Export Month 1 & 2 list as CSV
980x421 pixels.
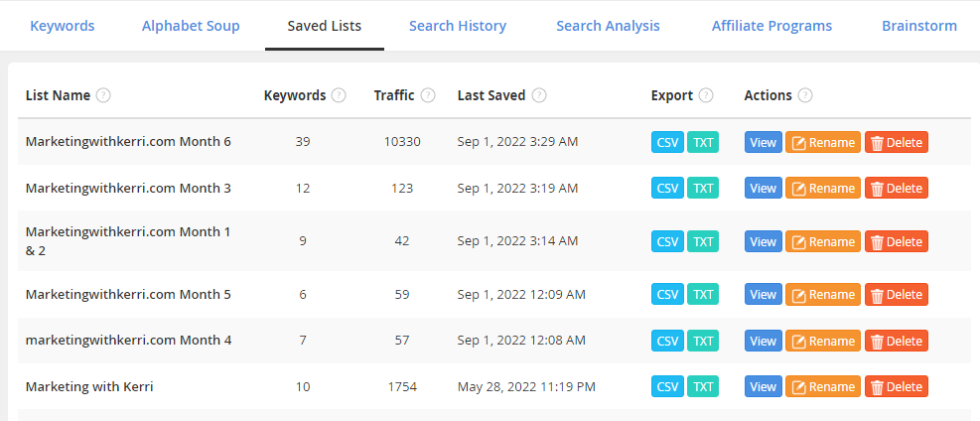point(667,241)
